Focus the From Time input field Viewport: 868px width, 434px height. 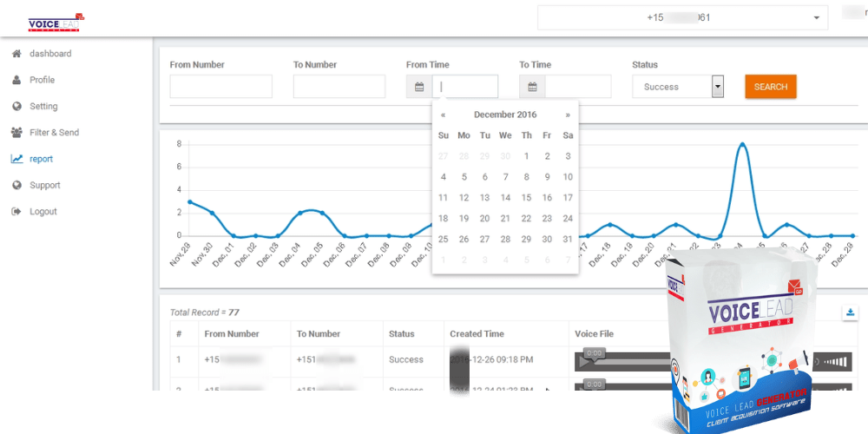click(x=465, y=87)
